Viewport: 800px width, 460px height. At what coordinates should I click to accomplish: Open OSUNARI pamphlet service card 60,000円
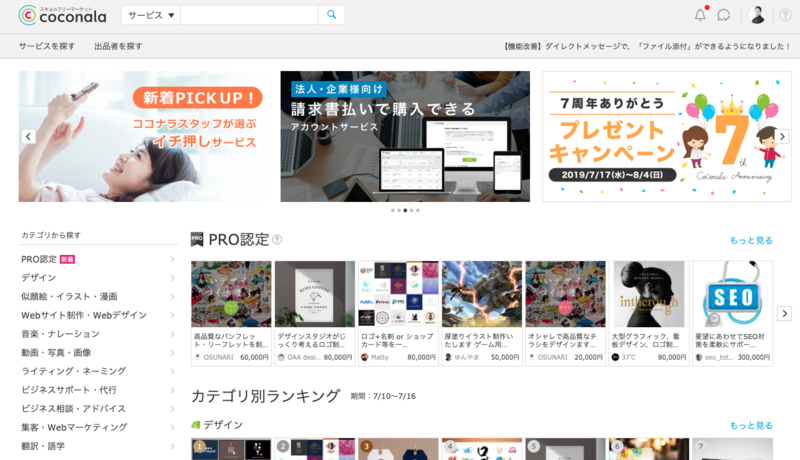tap(231, 313)
